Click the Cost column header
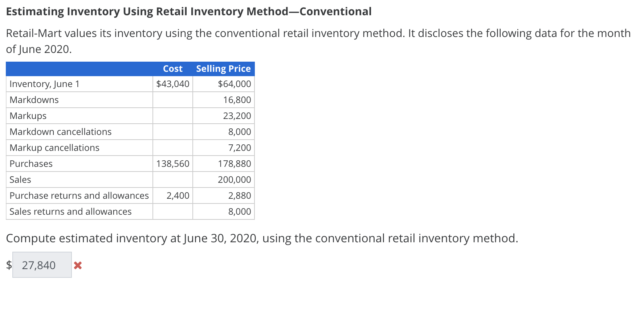The width and height of the screenshot is (644, 309). click(172, 69)
